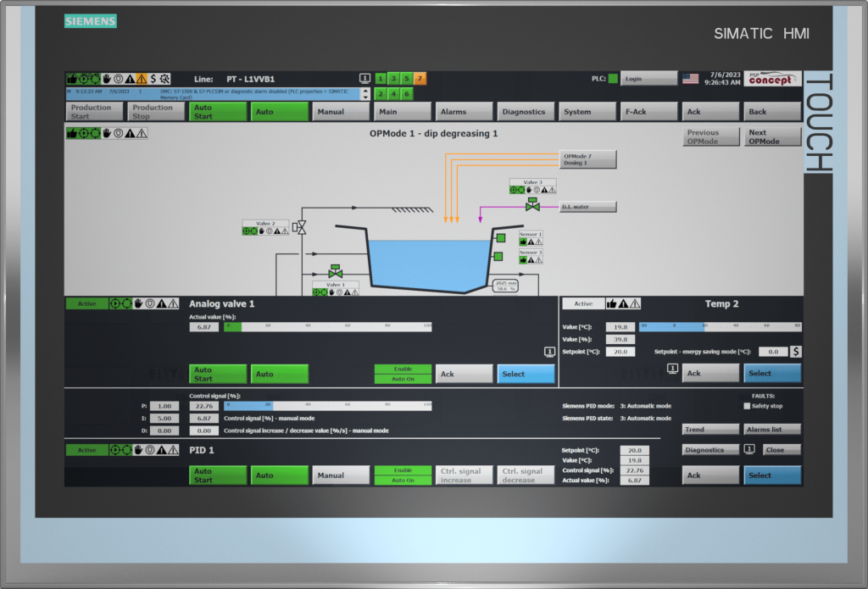The image size is (868, 589).
Task: Click the thumbs-up status icon in Temp 2 header
Action: pos(611,303)
